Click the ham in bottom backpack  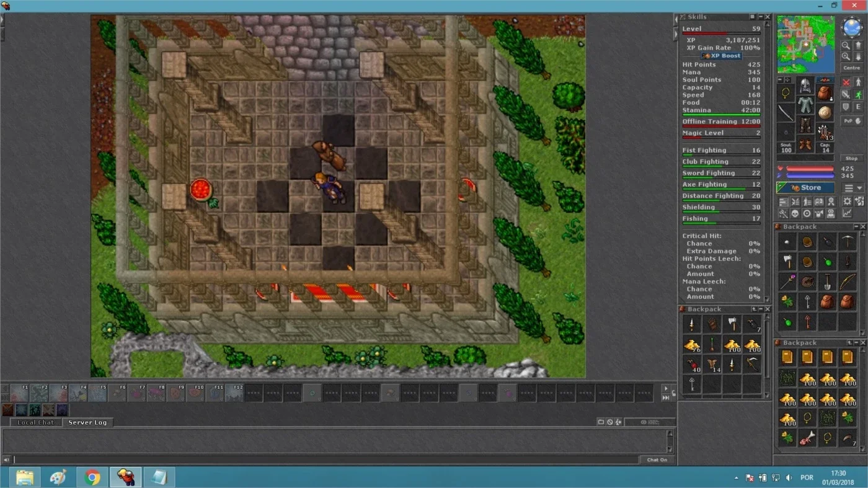tap(807, 439)
